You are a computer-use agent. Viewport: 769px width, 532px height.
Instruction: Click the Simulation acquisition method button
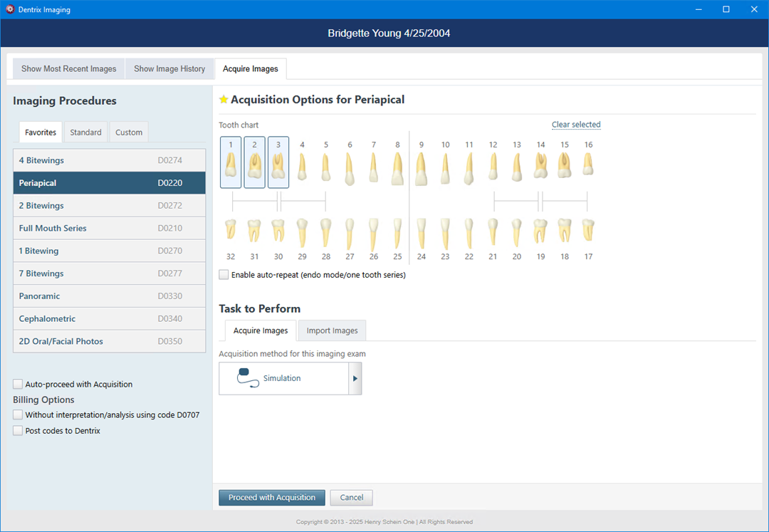284,379
